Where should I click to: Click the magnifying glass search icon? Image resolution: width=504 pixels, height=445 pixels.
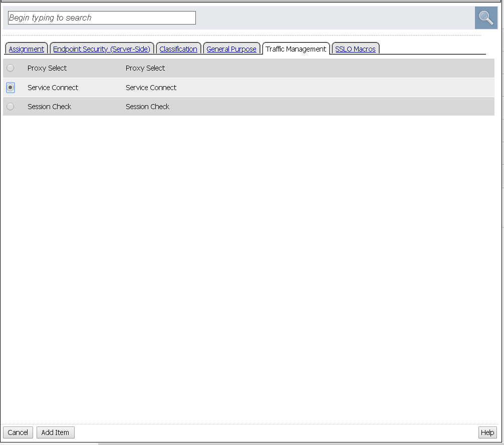[486, 18]
